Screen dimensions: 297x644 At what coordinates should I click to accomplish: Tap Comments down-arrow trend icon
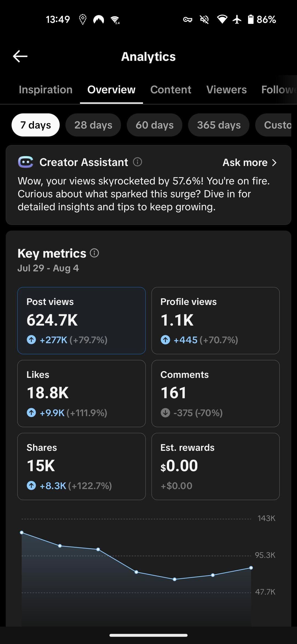point(165,413)
